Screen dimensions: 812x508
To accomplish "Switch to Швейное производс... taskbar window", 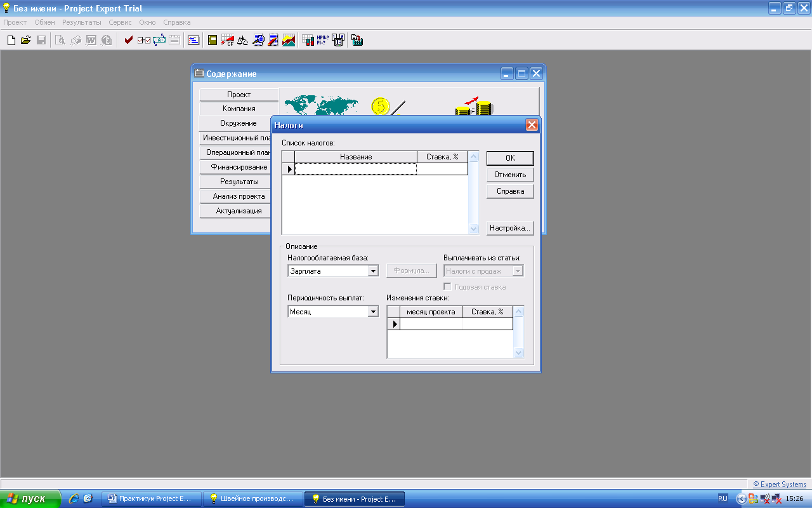I will pos(253,499).
